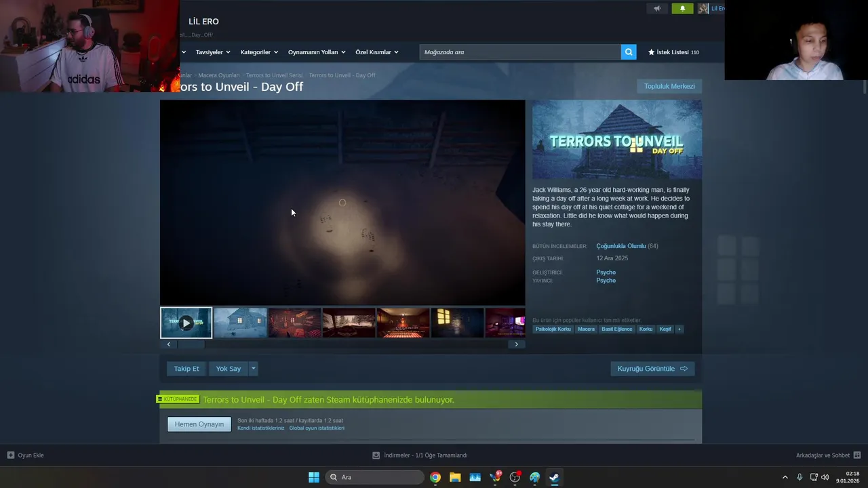Viewport: 868px width, 488px height.
Task: Click the magnifier search button in store bar
Action: [x=629, y=52]
